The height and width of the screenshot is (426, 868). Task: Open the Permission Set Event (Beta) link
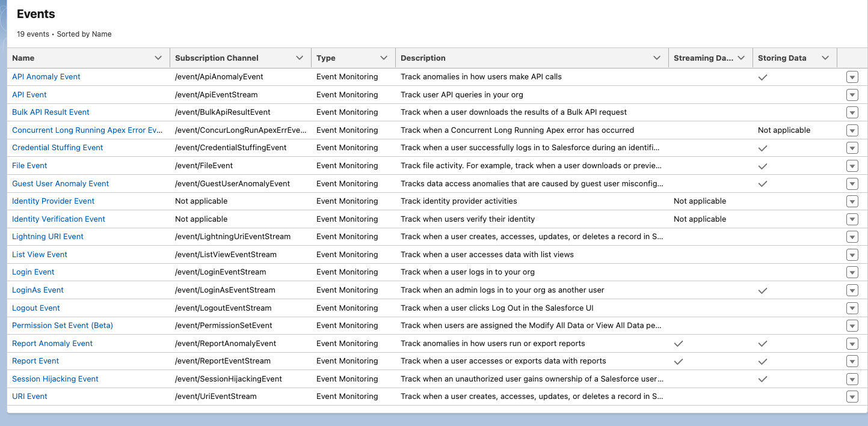[x=63, y=326]
